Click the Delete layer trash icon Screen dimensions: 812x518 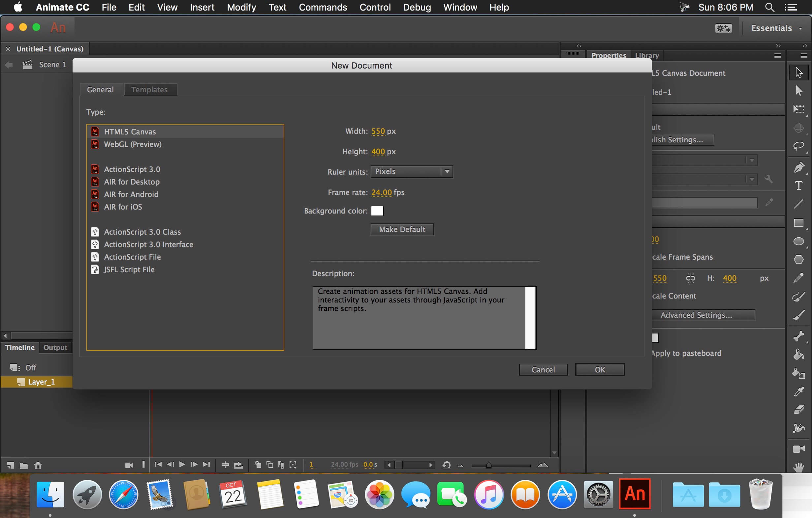pyautogui.click(x=38, y=466)
